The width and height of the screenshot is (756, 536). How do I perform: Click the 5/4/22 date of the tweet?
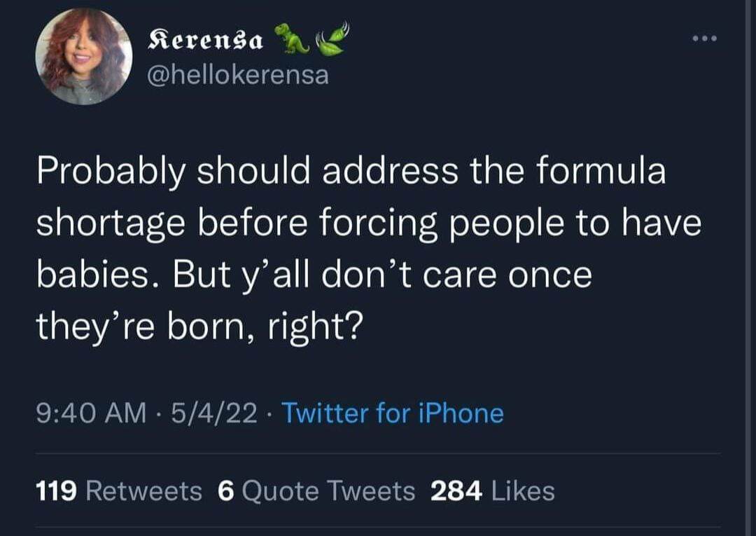214,413
